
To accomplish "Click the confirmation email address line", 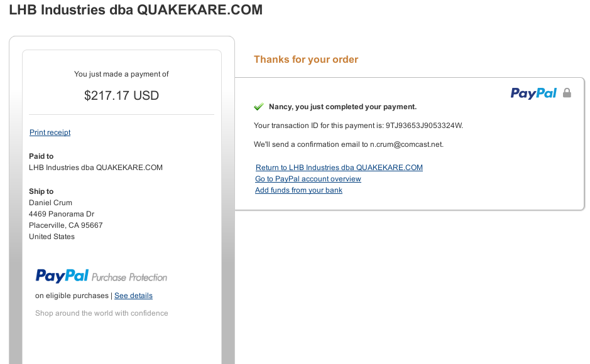I will [348, 144].
